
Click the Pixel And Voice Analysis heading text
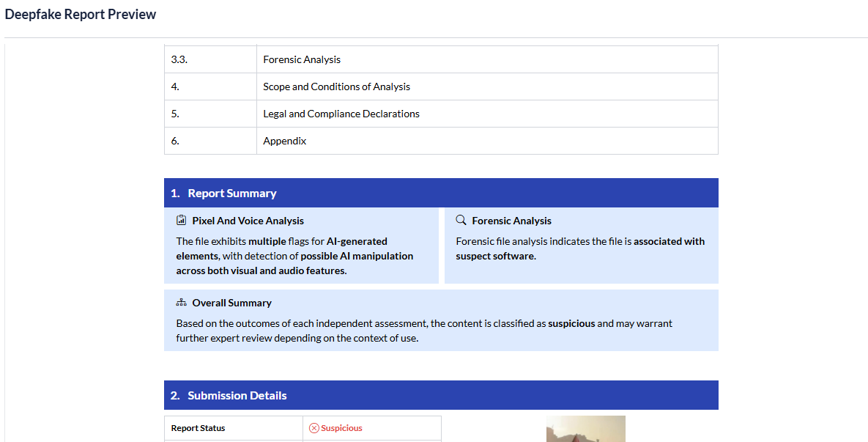248,221
